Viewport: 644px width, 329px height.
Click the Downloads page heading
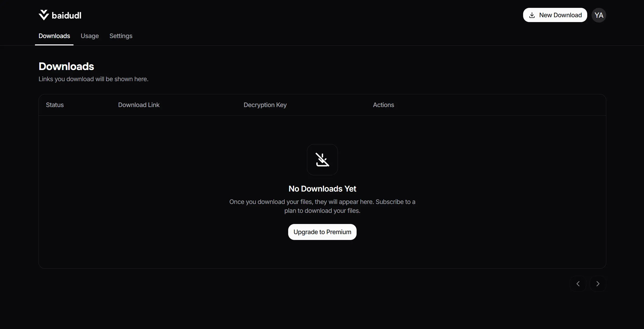click(x=66, y=66)
